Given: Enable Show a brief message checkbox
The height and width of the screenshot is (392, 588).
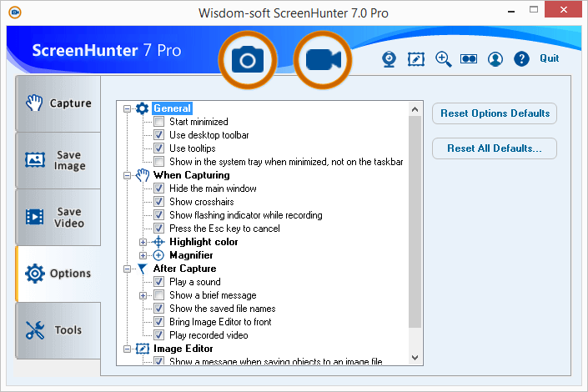Looking at the screenshot, I should 159,295.
